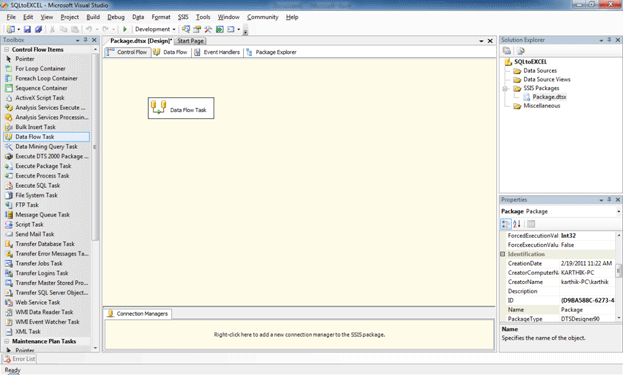Click the Connection Managers tab
623x375 pixels.
coord(138,314)
